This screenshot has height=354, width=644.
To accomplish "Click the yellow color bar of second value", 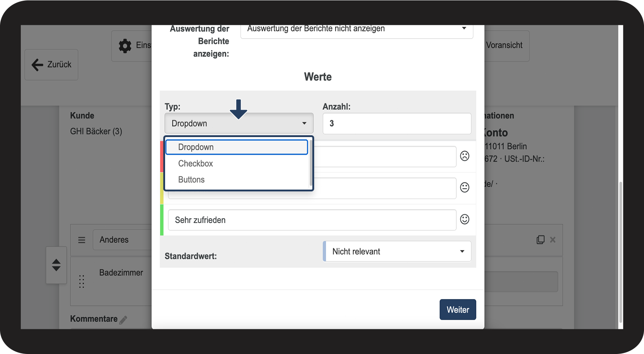I will coord(162,188).
